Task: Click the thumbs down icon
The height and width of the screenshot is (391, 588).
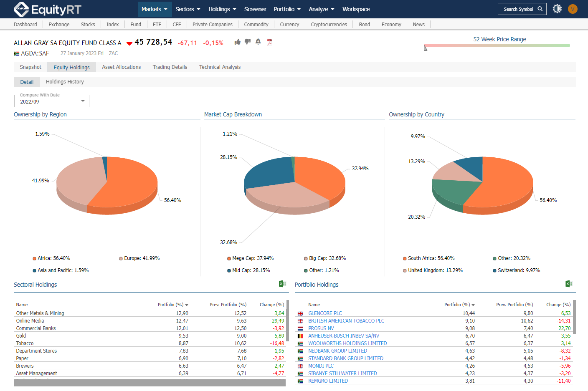Action: pos(248,42)
